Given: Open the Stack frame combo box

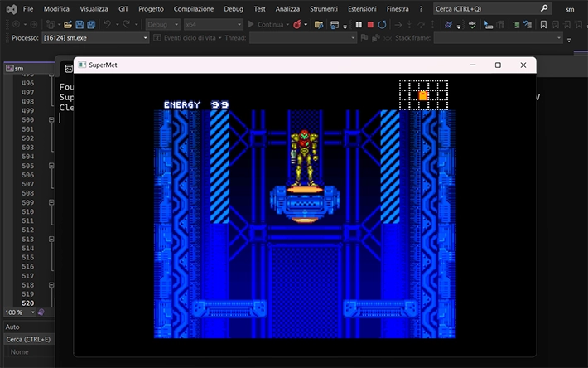Looking at the screenshot, I should coord(499,38).
